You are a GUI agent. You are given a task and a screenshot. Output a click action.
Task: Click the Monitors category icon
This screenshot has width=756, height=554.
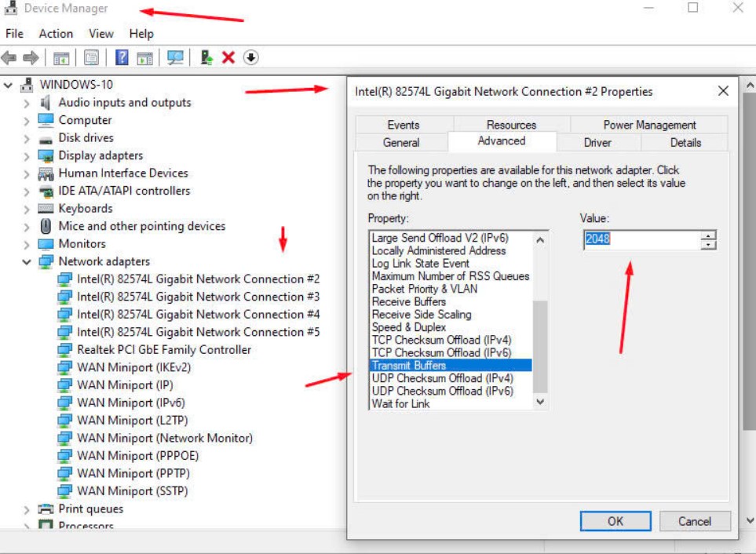click(x=46, y=244)
